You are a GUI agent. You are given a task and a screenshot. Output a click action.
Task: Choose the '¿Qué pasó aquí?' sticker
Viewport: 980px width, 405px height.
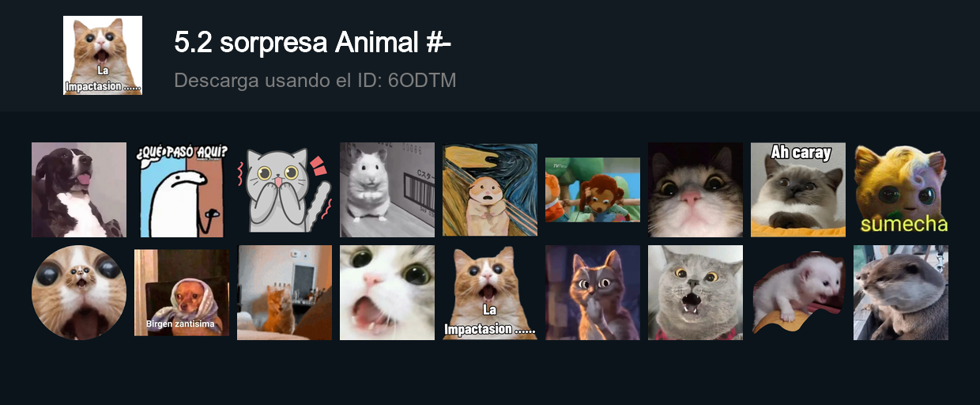[182, 190]
